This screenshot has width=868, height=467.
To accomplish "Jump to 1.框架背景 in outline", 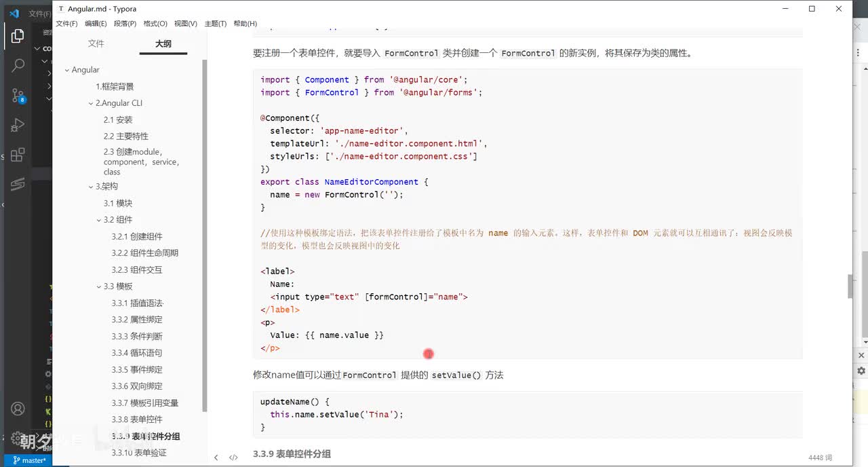I will click(x=115, y=87).
